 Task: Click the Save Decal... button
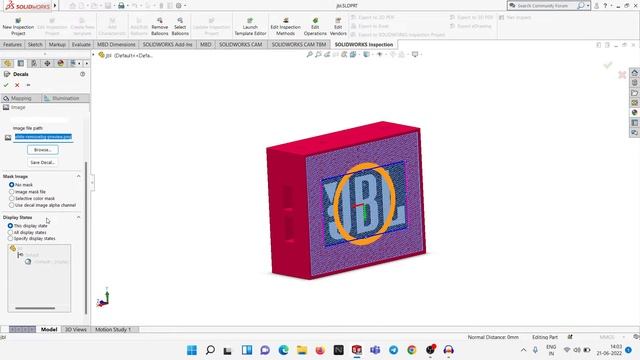pos(43,162)
